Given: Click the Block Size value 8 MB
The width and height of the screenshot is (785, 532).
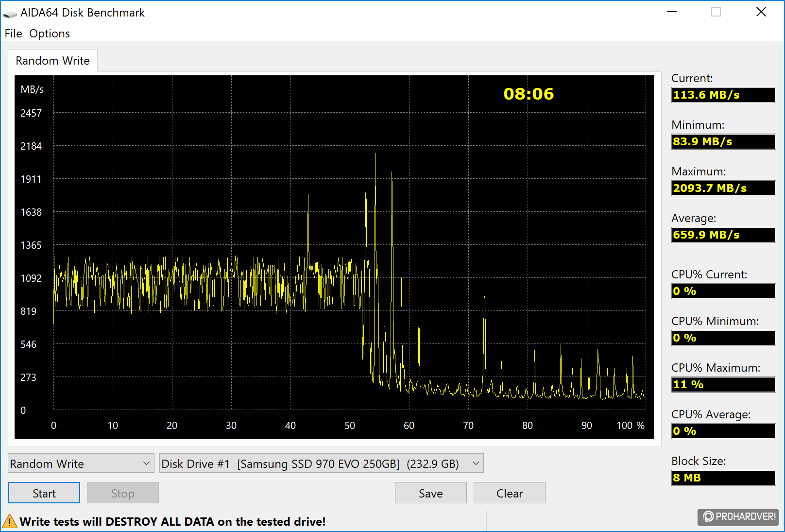Looking at the screenshot, I should click(723, 478).
